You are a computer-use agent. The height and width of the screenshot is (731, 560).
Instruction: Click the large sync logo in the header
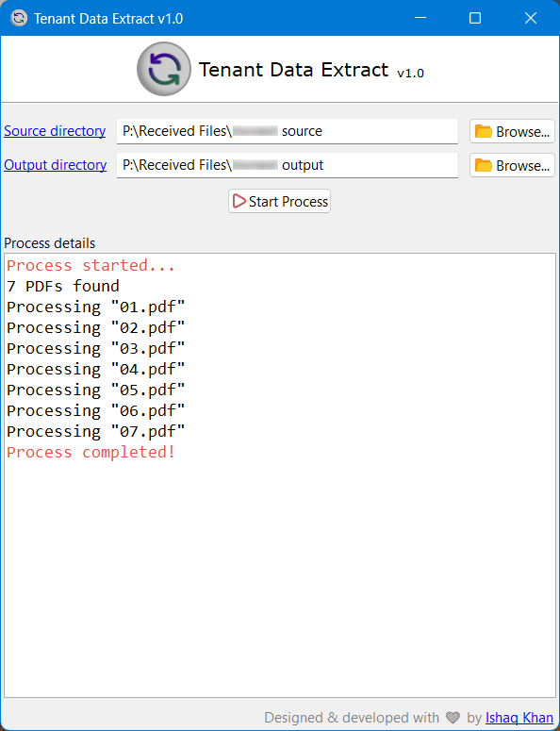point(164,69)
